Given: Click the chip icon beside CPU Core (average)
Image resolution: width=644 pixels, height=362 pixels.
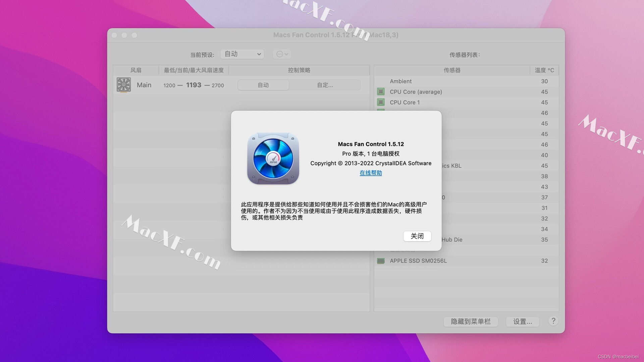Looking at the screenshot, I should coord(381,92).
